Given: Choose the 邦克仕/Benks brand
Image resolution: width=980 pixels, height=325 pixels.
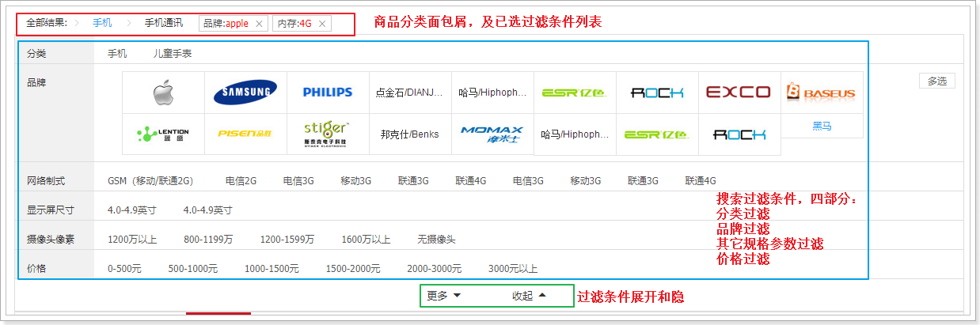Looking at the screenshot, I should click(409, 134).
